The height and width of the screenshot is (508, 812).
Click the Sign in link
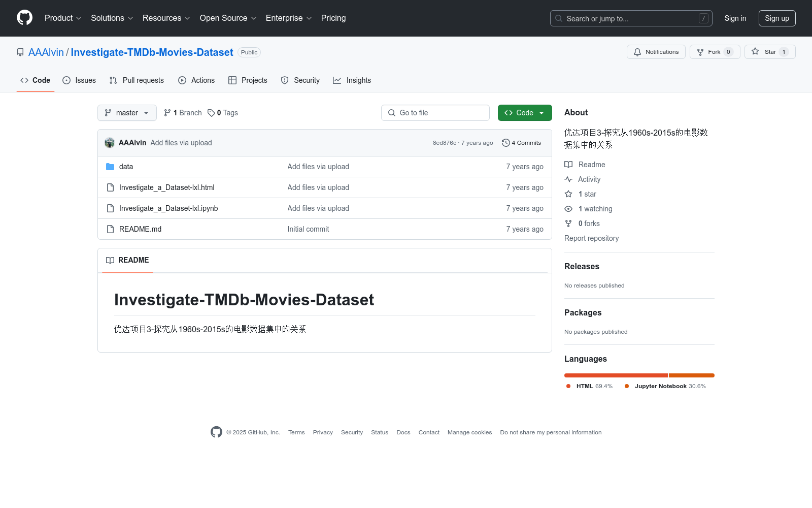[735, 18]
